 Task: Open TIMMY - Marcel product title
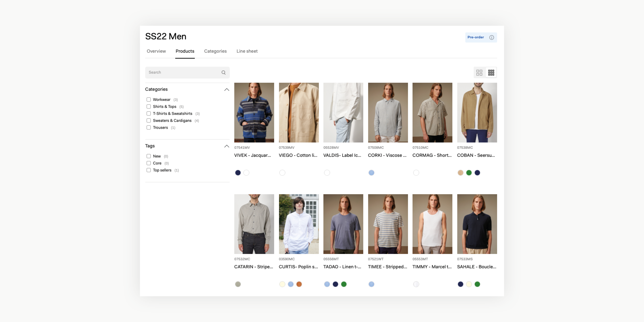tap(432, 267)
